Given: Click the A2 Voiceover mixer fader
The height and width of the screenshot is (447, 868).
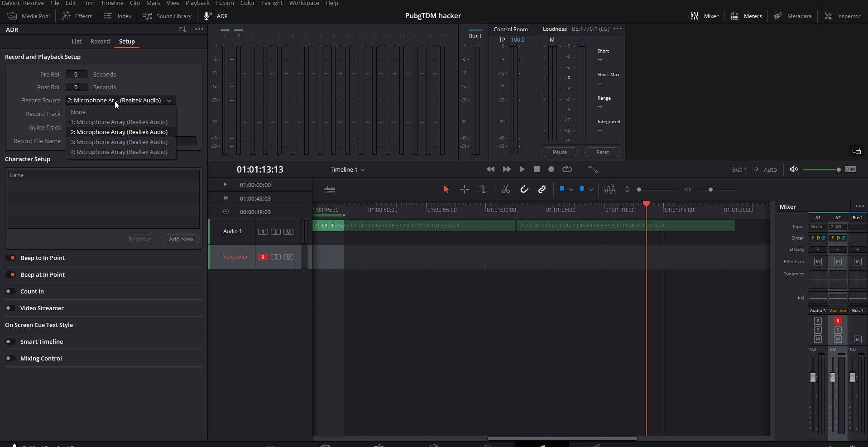Looking at the screenshot, I should 833,377.
